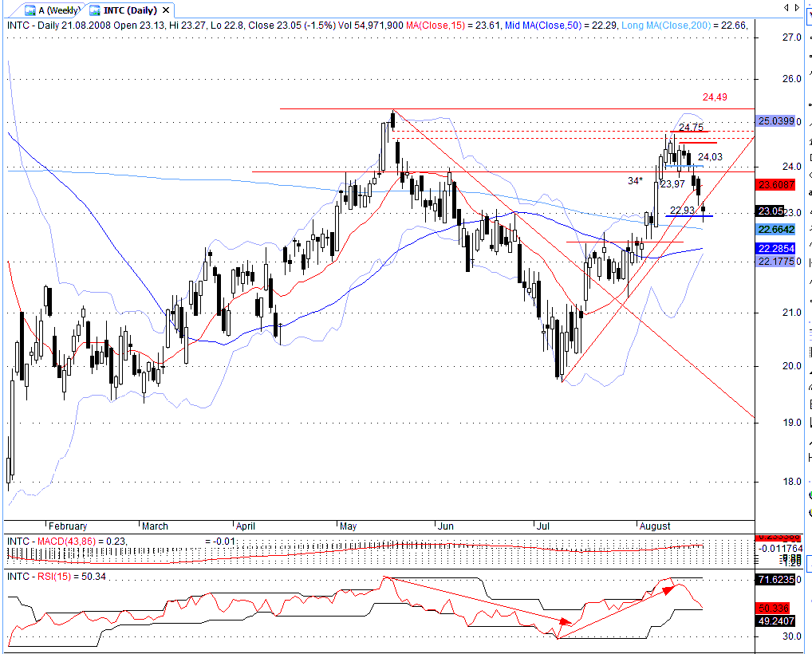This screenshot has width=812, height=654.
Task: Switch to the A (Weekly) chart tab
Action: [x=53, y=10]
